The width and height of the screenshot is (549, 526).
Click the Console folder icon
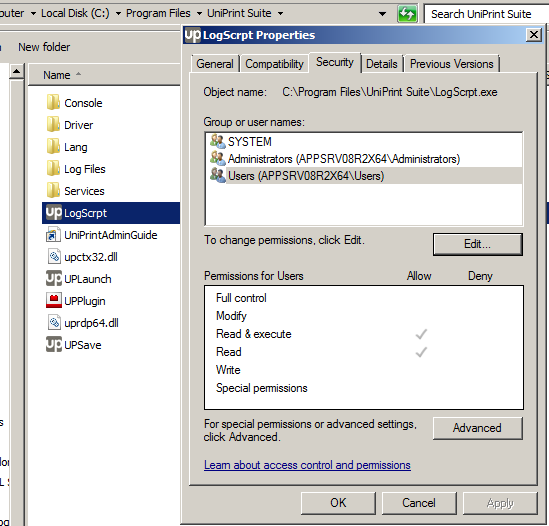53,103
